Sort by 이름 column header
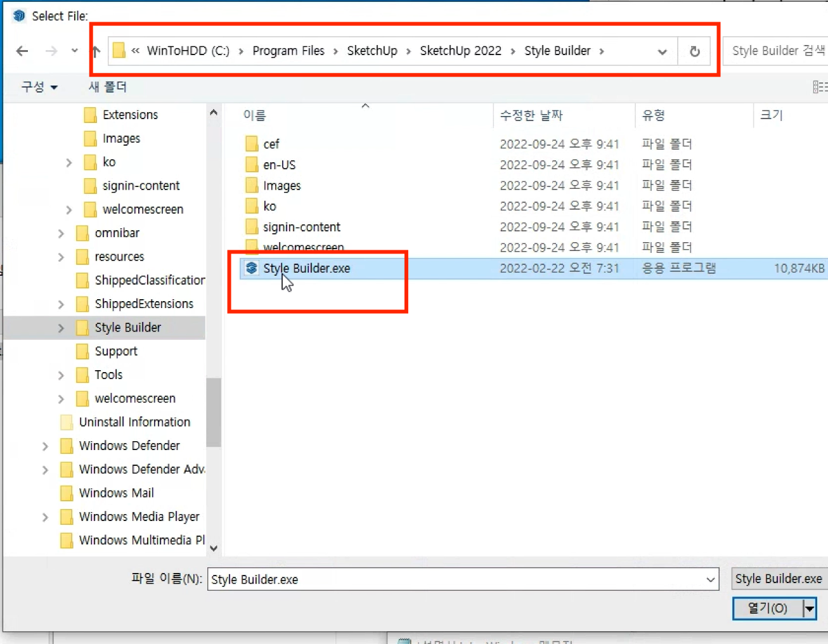The image size is (828, 644). [x=254, y=115]
